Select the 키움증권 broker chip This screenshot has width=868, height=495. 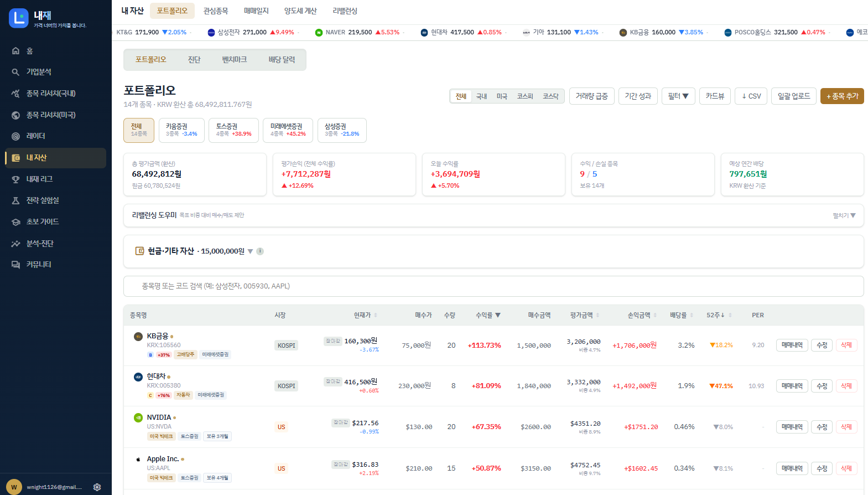tap(181, 130)
